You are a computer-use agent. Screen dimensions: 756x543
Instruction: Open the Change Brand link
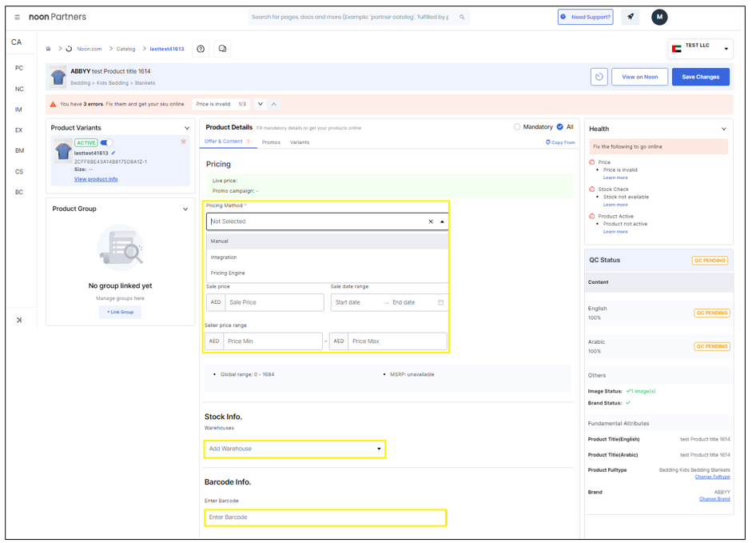point(714,499)
